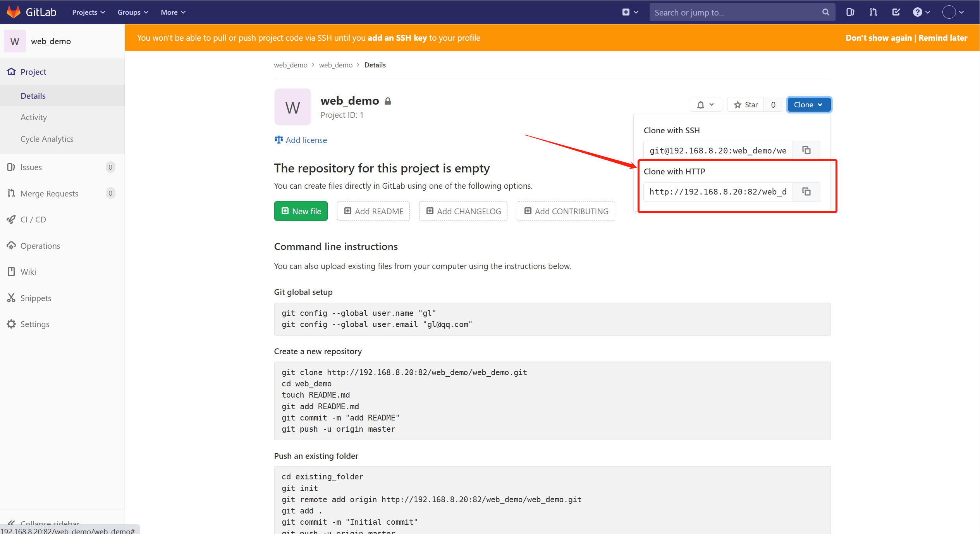Copy the HTTP clone URL
980x534 pixels.
[x=806, y=192]
